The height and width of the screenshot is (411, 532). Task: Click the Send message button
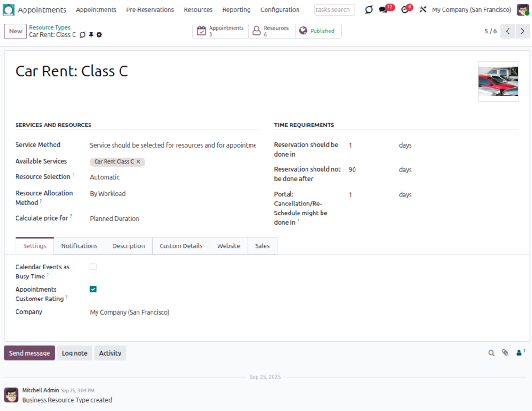[x=29, y=353]
